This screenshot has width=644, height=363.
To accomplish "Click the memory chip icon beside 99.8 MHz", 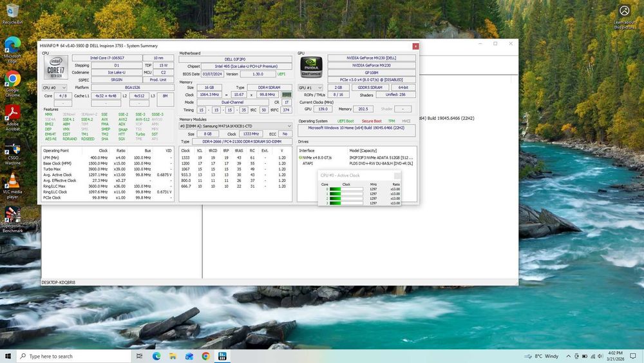I will pyautogui.click(x=287, y=95).
